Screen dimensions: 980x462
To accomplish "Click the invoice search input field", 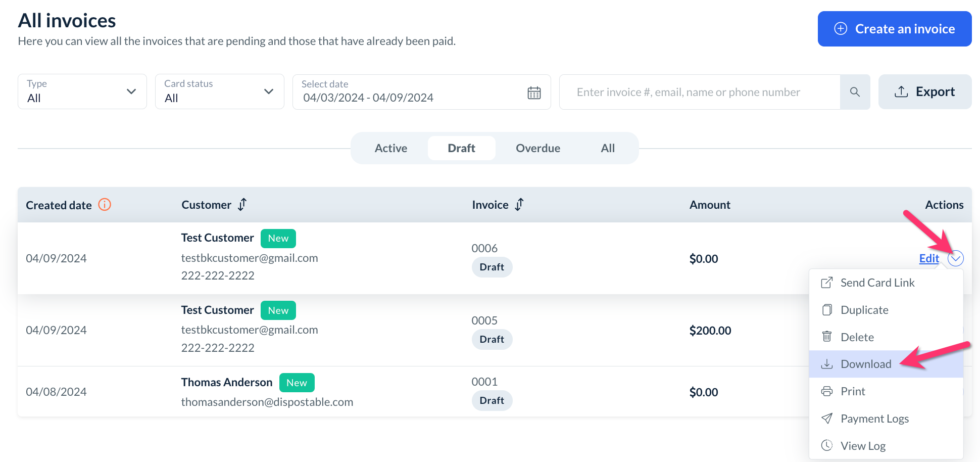I will point(699,92).
